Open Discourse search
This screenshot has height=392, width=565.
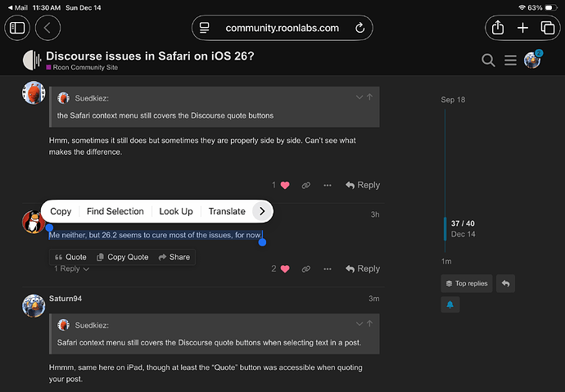(488, 60)
